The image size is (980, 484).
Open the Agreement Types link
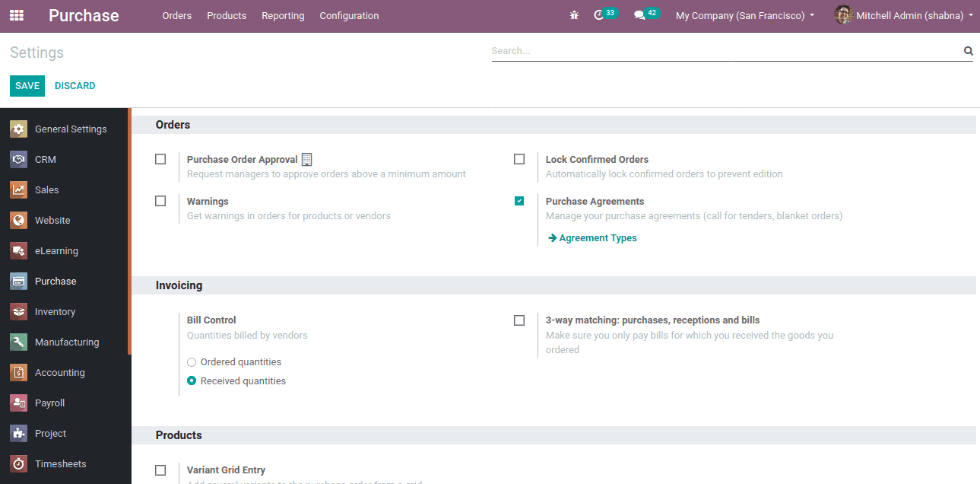tap(598, 238)
